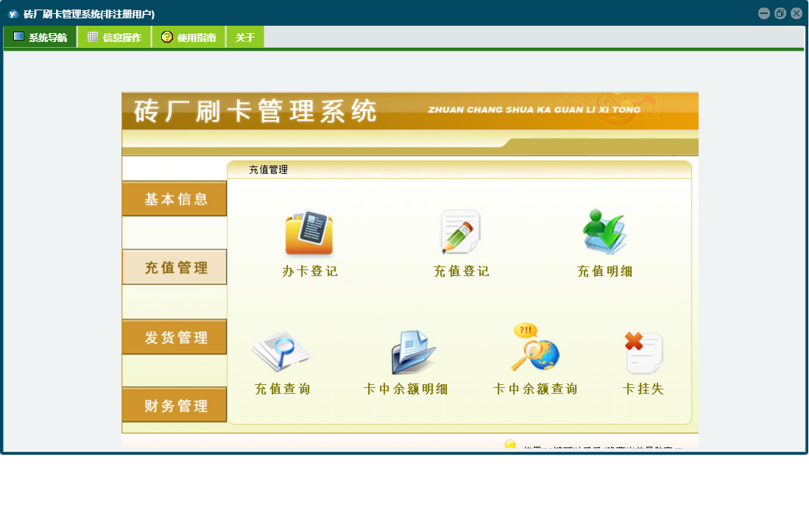
Task: Click the 卡挂失 text label
Action: (x=643, y=389)
